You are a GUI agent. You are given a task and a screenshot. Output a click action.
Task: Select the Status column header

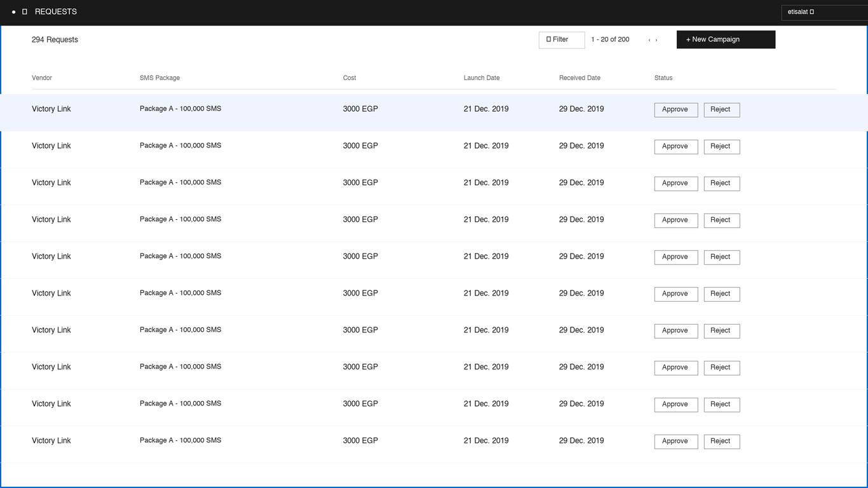(663, 78)
